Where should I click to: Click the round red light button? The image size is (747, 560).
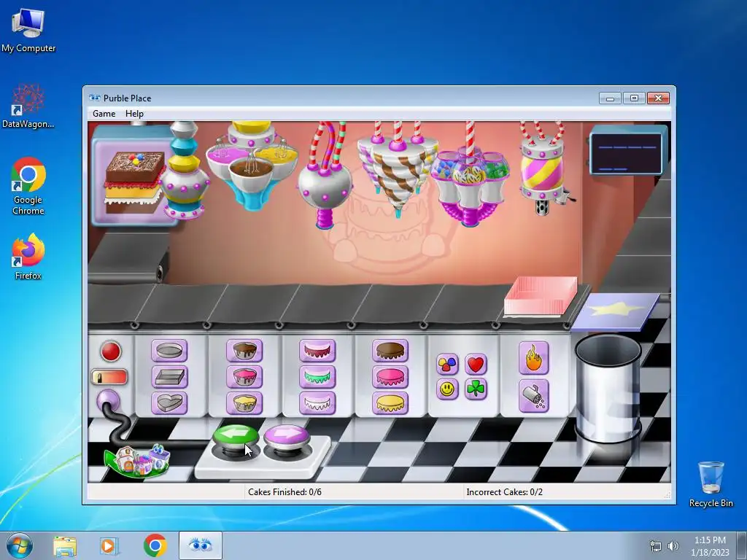pyautogui.click(x=111, y=351)
